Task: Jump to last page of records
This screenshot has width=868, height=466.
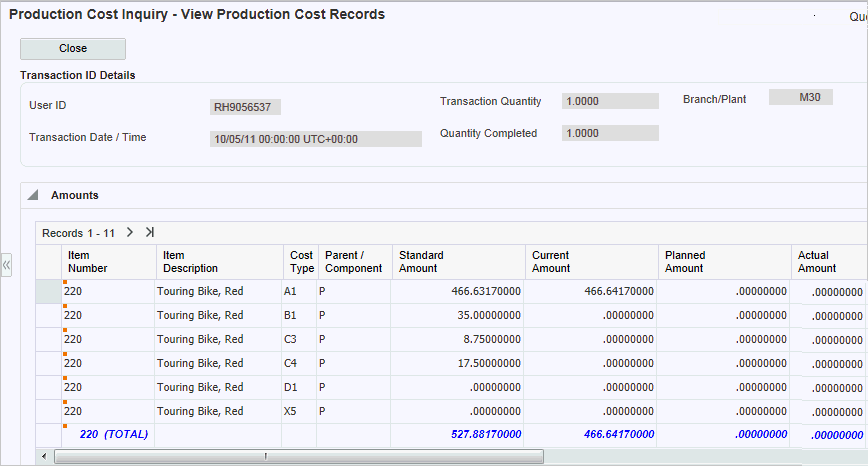Action: (x=150, y=232)
